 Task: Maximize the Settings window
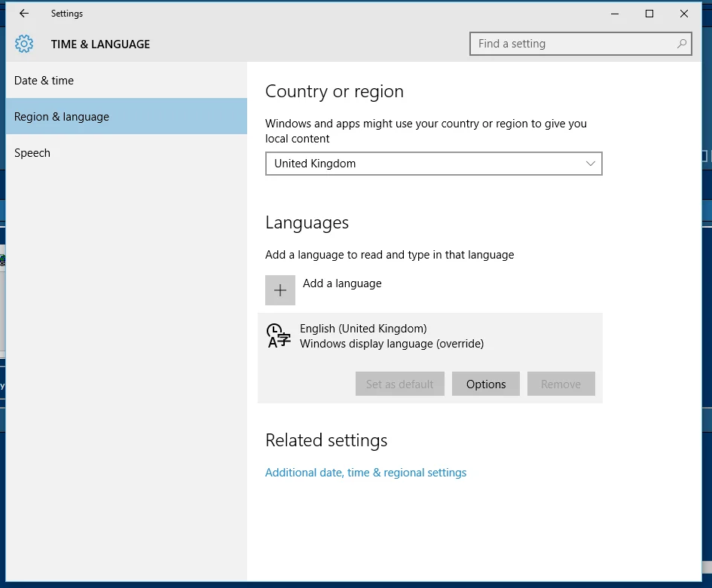pyautogui.click(x=649, y=14)
